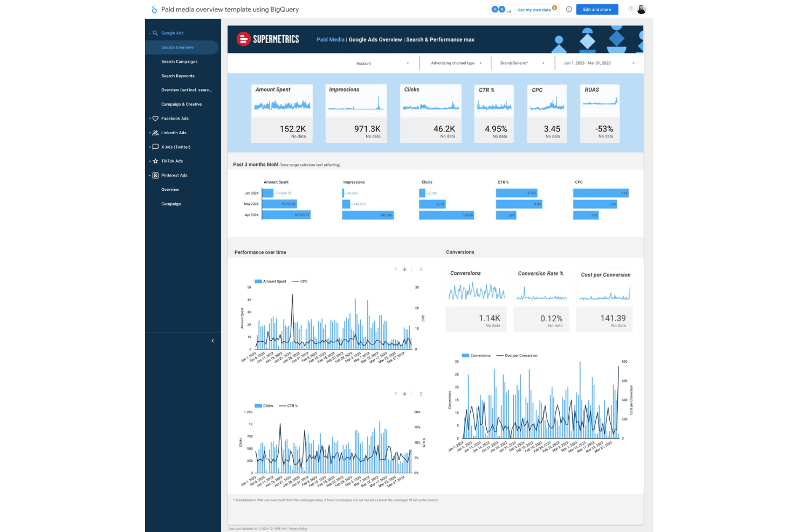Open the Looker Studio logo home link
The height and width of the screenshot is (532, 798).
tap(154, 9)
